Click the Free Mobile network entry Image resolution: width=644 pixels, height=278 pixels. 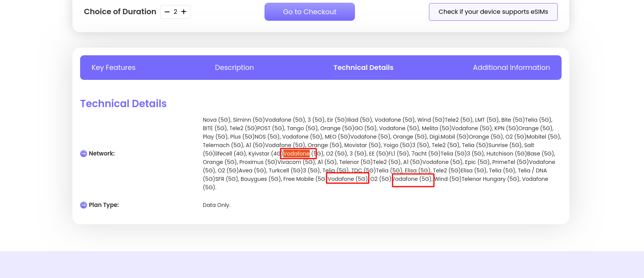(299, 179)
